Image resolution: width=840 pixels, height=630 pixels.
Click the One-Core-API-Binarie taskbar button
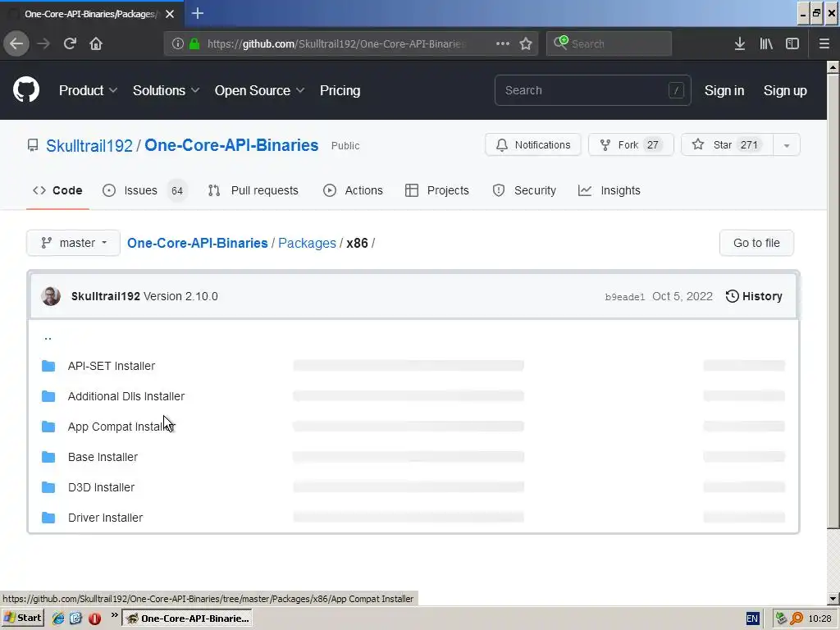pyautogui.click(x=188, y=619)
